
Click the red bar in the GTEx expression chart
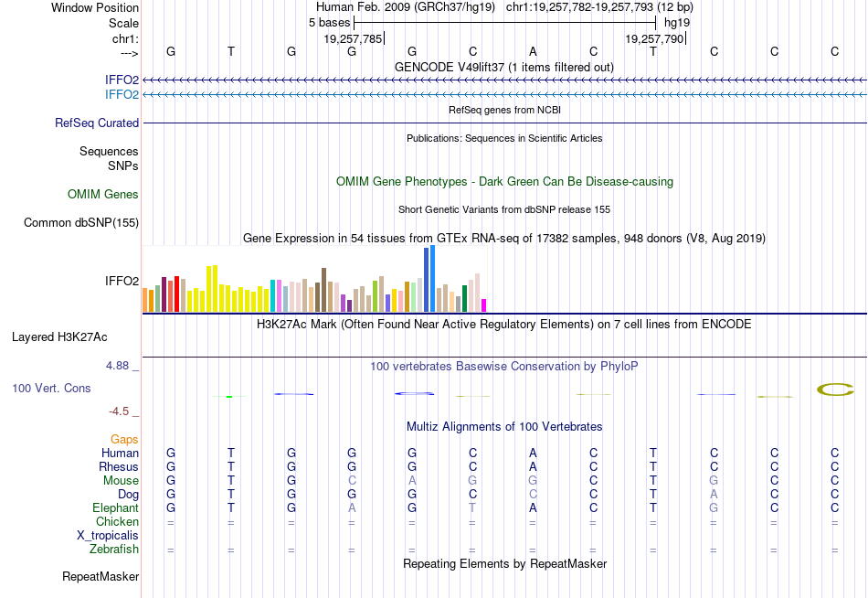[x=176, y=294]
